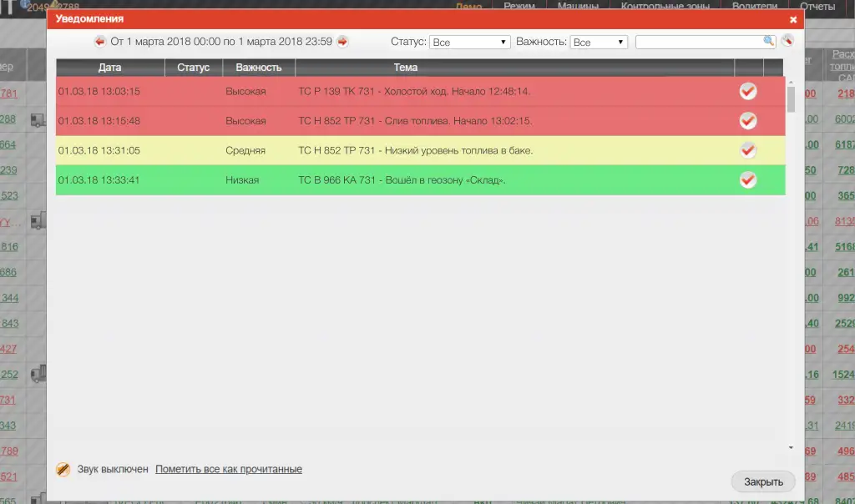Click the Тема column header
Image resolution: width=855 pixels, height=504 pixels.
click(406, 68)
